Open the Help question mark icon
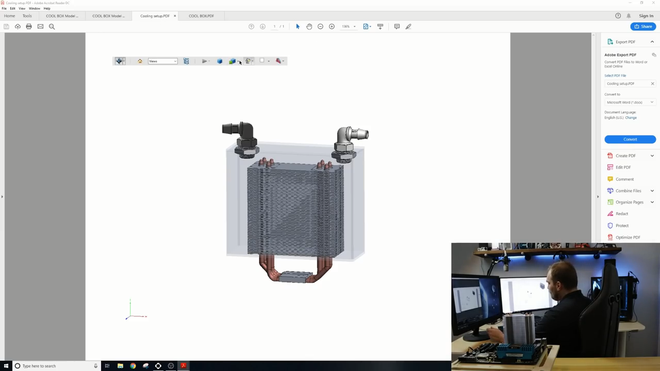660x371 pixels. coord(617,16)
